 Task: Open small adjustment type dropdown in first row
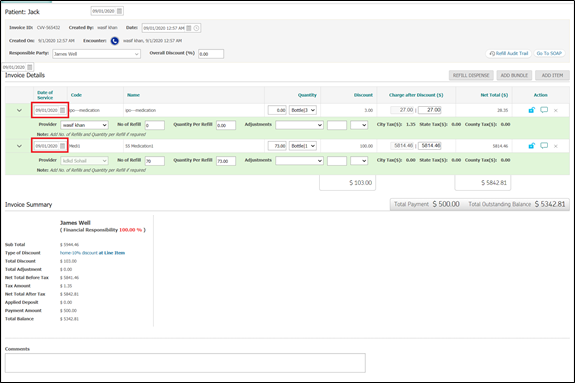(x=359, y=125)
